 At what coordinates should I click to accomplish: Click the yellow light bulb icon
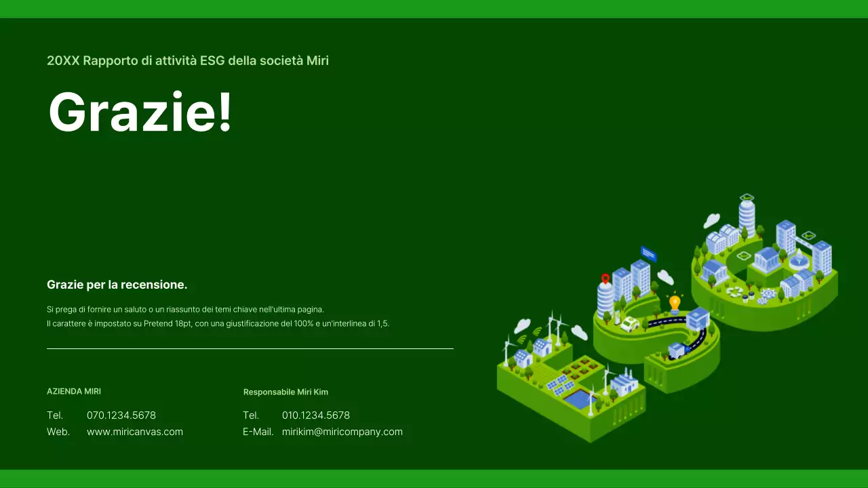674,302
